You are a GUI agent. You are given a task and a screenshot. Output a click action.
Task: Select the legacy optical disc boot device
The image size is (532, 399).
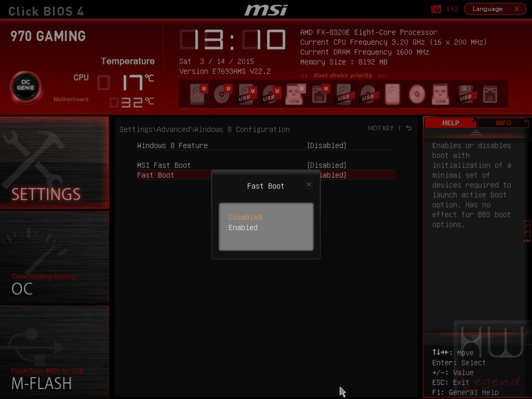coord(417,94)
